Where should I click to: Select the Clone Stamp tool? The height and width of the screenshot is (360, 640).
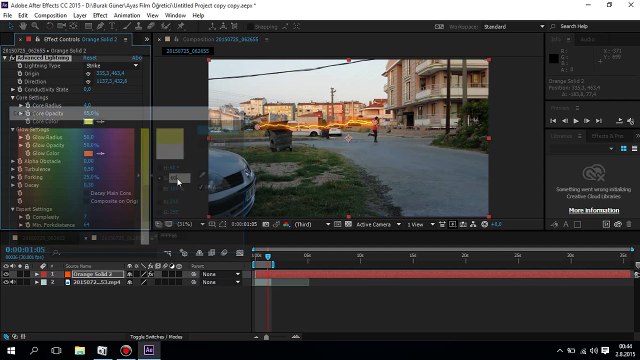pos(139,26)
